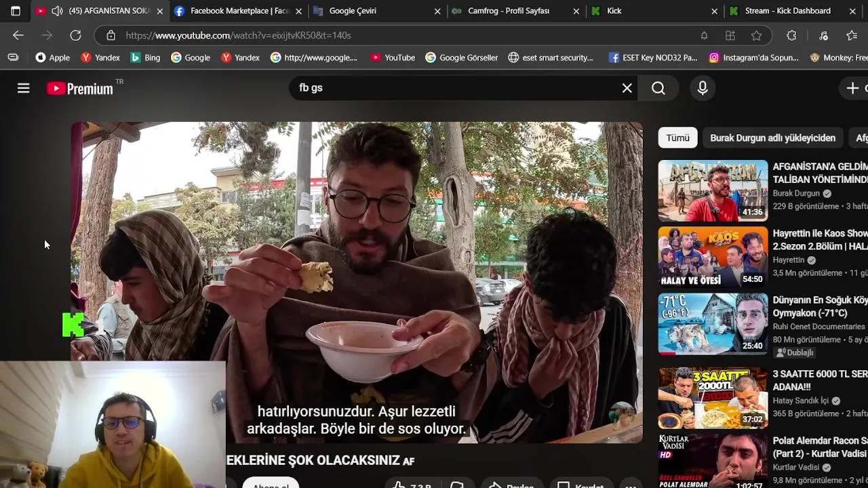Open the YouTube bookmark
Image resolution: width=868 pixels, height=488 pixels.
[x=393, y=58]
